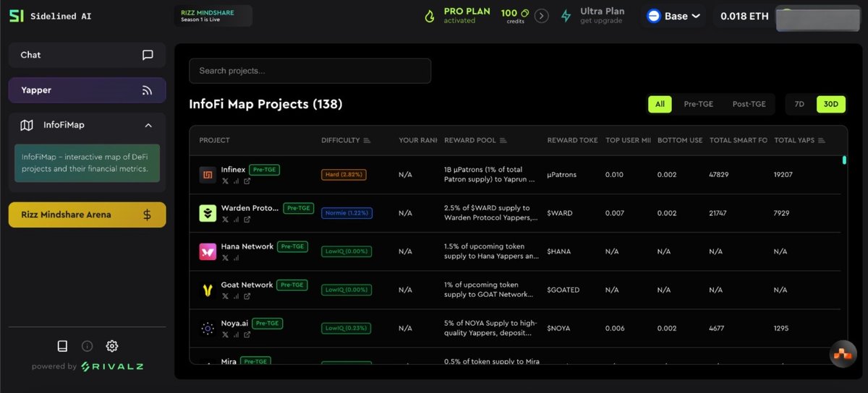Click the Goat Network project logo
Viewport: 868px width, 393px height.
click(x=208, y=290)
